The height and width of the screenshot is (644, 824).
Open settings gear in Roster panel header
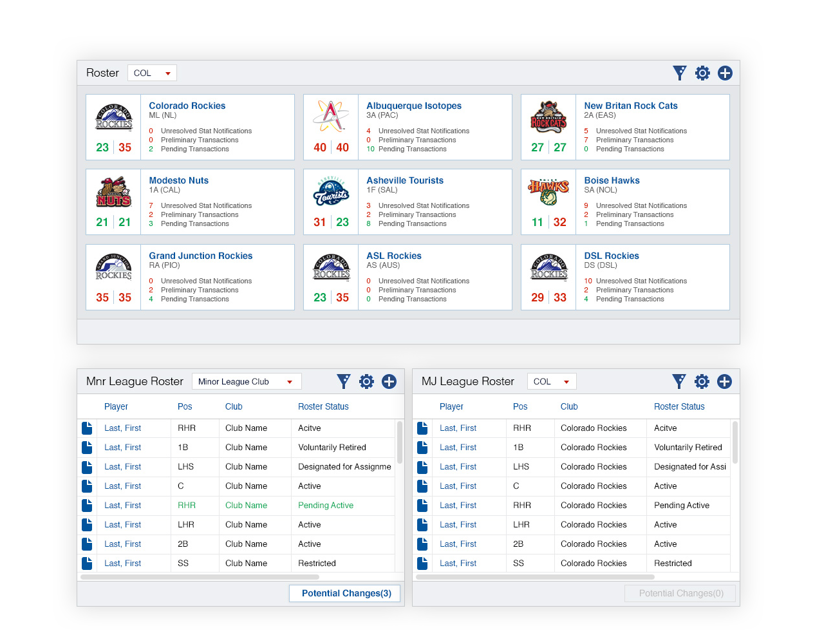coord(702,73)
